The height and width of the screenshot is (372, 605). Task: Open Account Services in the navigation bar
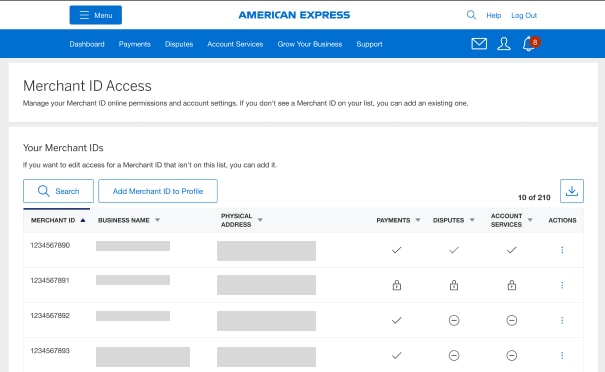tap(235, 44)
